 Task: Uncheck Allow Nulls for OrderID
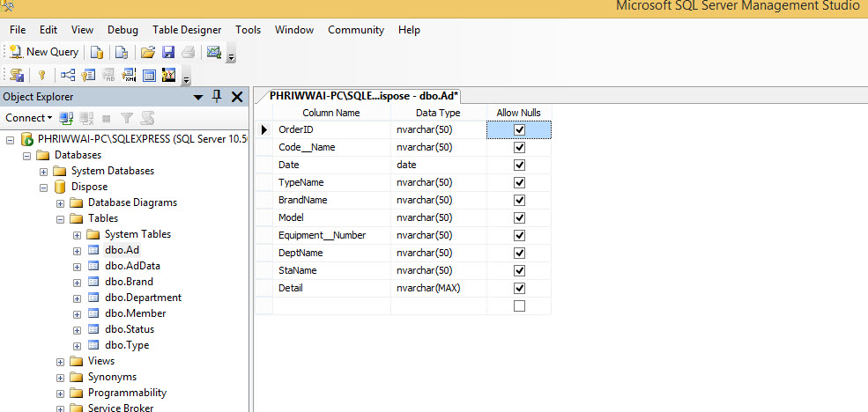tap(519, 130)
